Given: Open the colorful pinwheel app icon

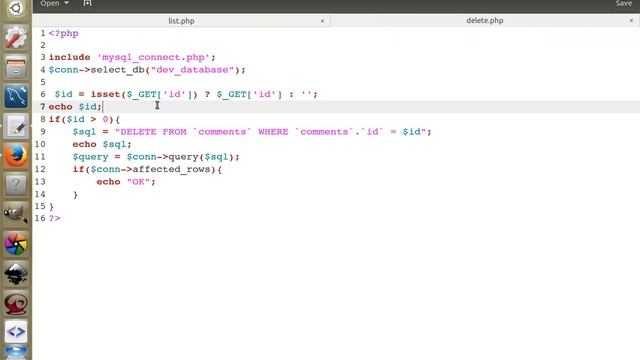Looking at the screenshot, I should pyautogui.click(x=16, y=244).
